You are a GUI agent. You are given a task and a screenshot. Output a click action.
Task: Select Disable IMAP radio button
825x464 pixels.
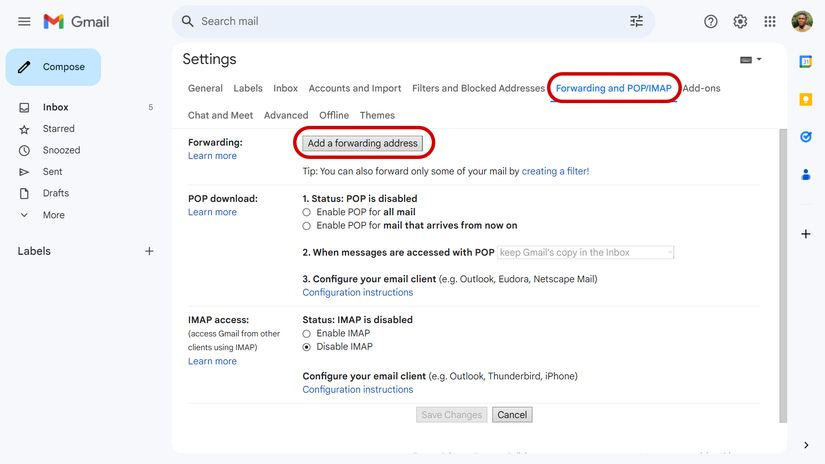(307, 347)
